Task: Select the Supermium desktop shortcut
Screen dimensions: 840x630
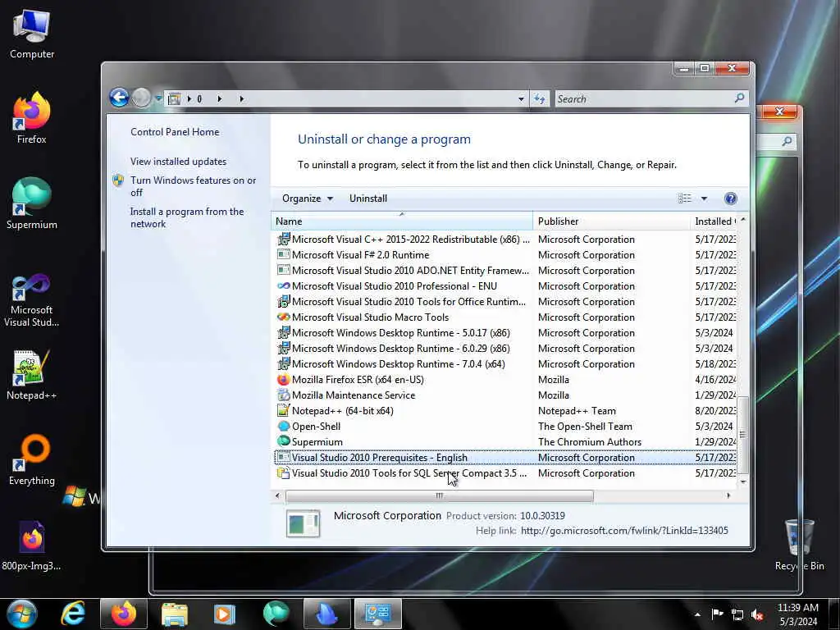Action: pyautogui.click(x=32, y=203)
